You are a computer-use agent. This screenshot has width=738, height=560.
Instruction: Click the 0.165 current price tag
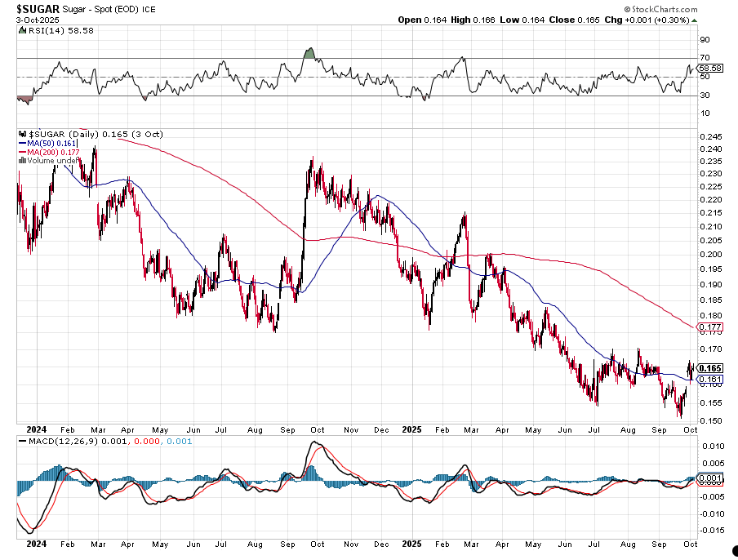pyautogui.click(x=709, y=368)
